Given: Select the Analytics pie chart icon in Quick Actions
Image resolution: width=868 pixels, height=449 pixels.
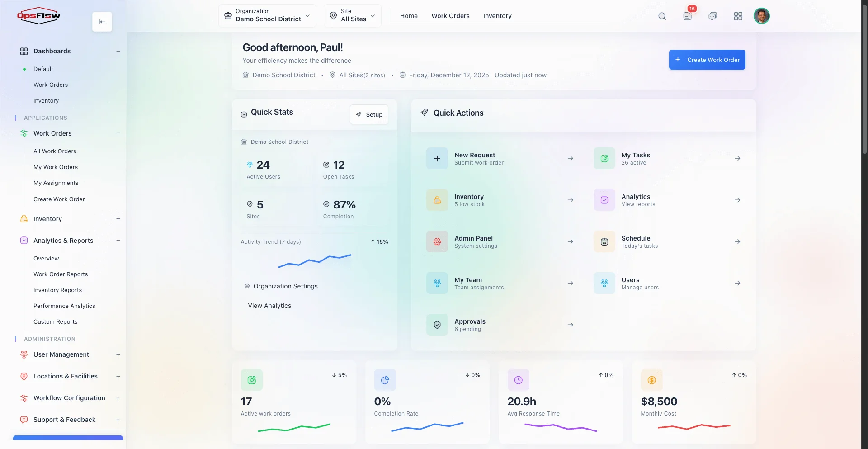Looking at the screenshot, I should 604,199.
